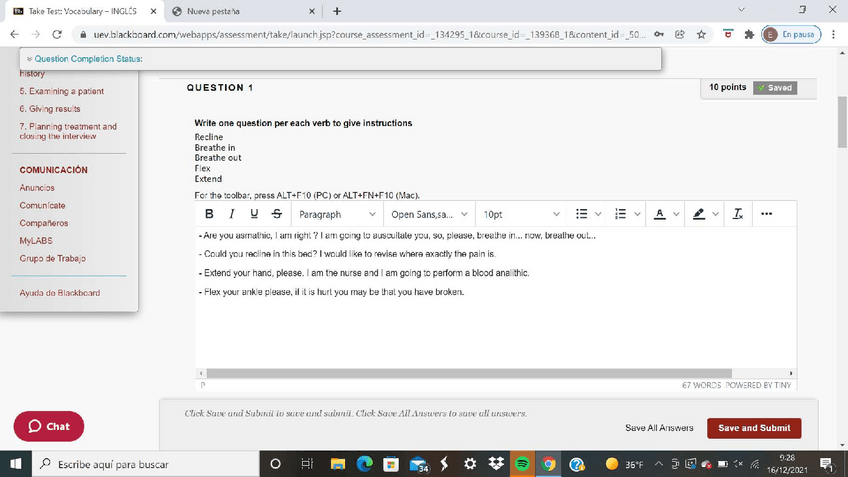The image size is (848, 477).
Task: Open a new browser tab
Action: tap(337, 11)
